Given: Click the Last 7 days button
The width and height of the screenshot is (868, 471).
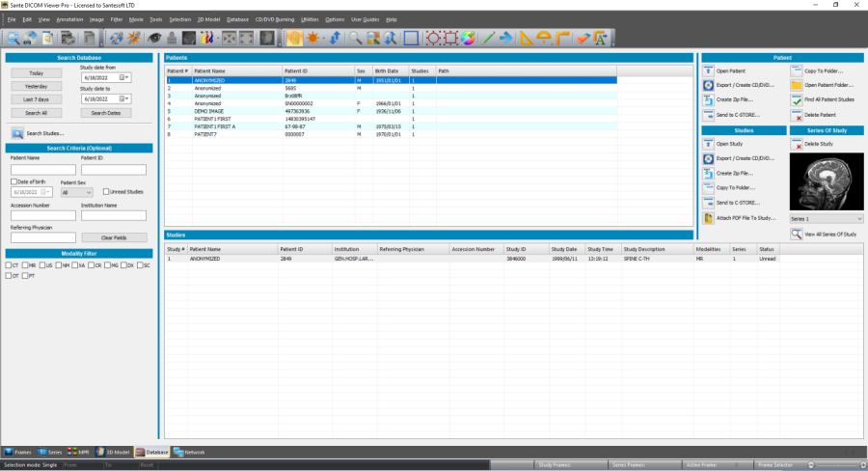Looking at the screenshot, I should (37, 99).
